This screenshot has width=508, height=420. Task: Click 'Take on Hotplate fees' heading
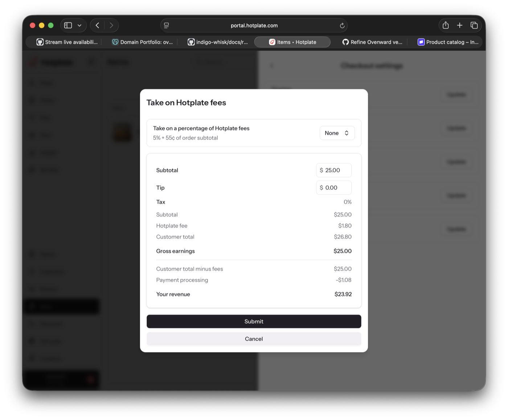(186, 103)
